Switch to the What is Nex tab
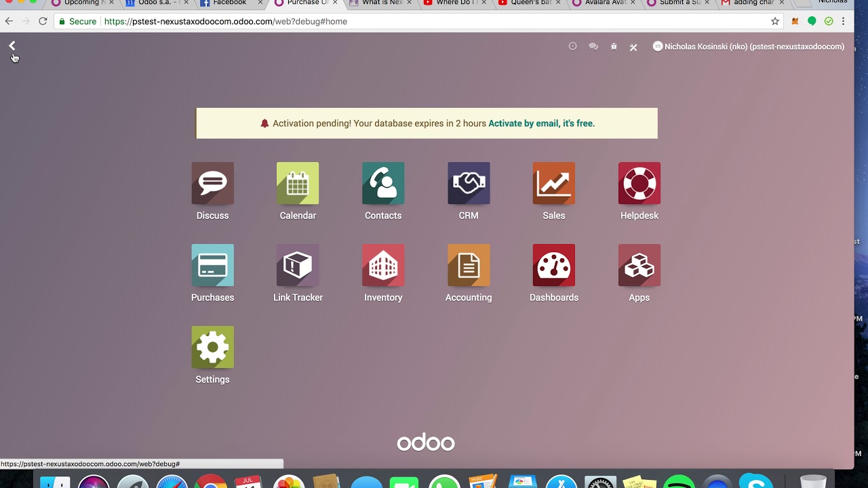Image resolution: width=868 pixels, height=488 pixels. (x=378, y=3)
